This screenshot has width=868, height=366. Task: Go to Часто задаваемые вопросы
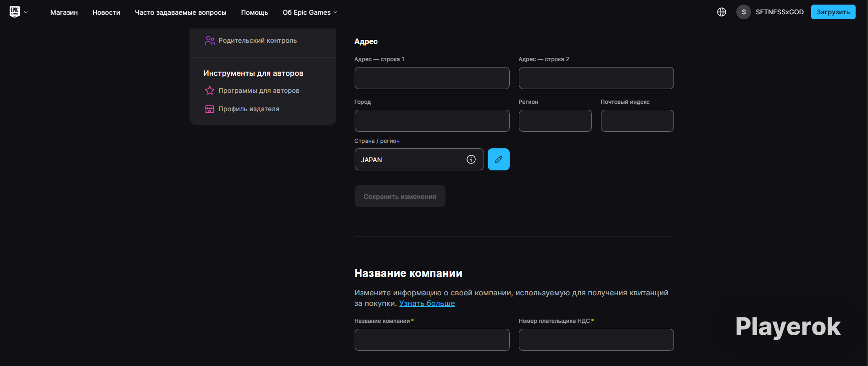[181, 12]
